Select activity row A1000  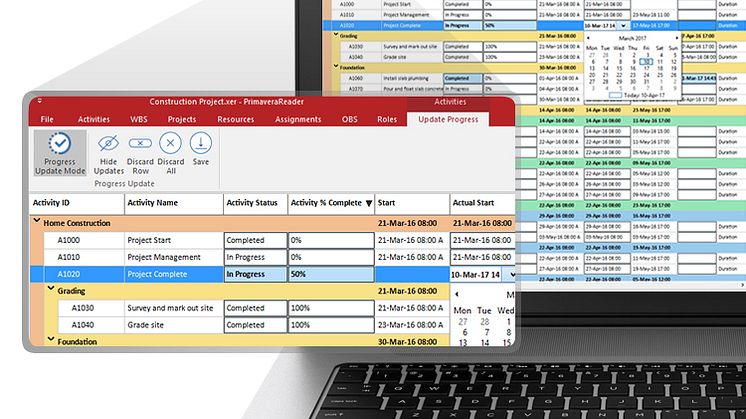(280, 240)
